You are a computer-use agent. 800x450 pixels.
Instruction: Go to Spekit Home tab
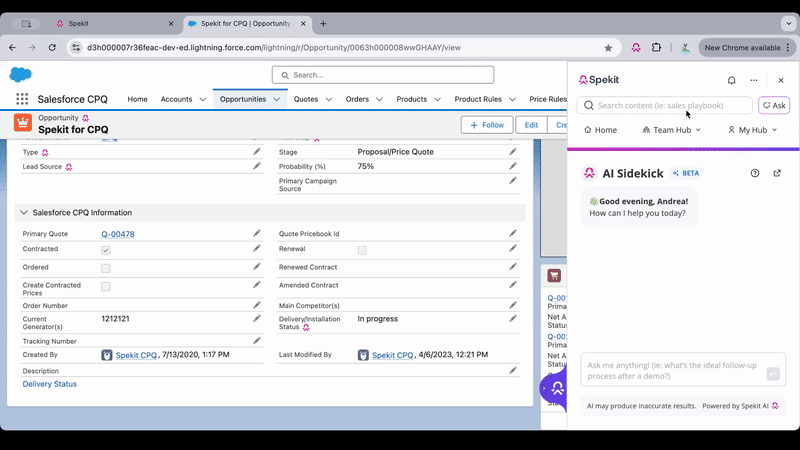(600, 130)
